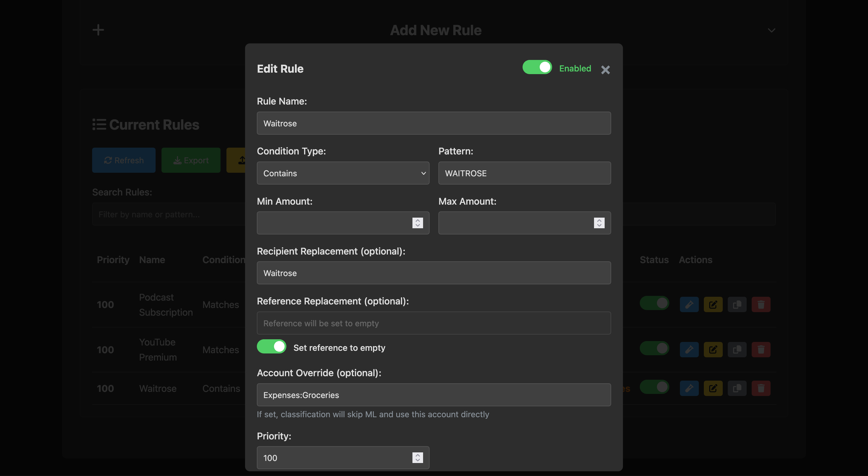Click copy icon for YouTube Premium rule
The width and height of the screenshot is (868, 476).
click(737, 350)
